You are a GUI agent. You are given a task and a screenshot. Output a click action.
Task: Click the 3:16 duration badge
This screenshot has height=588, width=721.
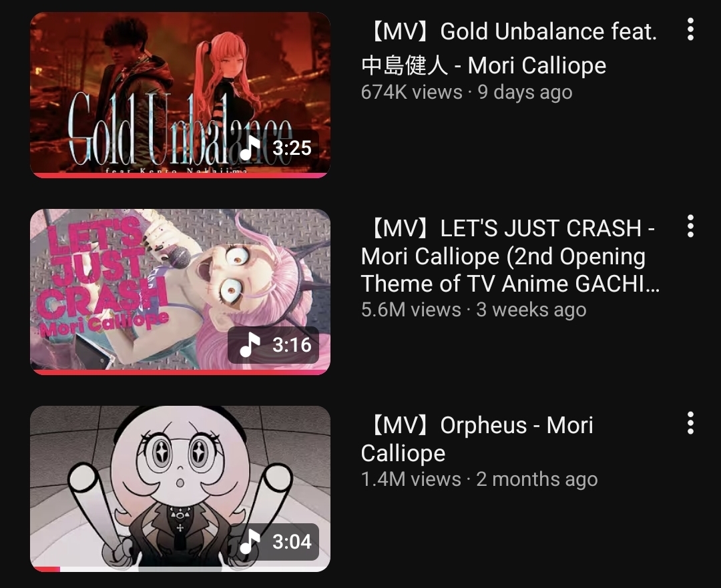coord(274,345)
